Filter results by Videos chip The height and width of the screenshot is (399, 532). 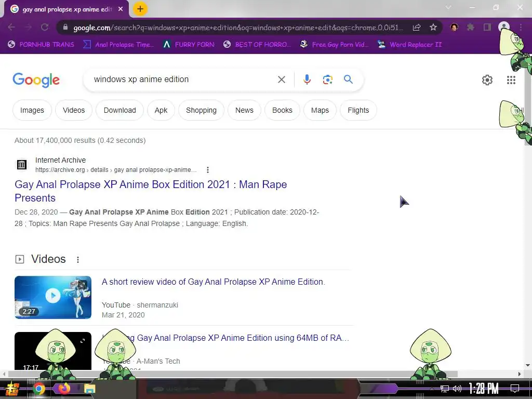(x=74, y=110)
